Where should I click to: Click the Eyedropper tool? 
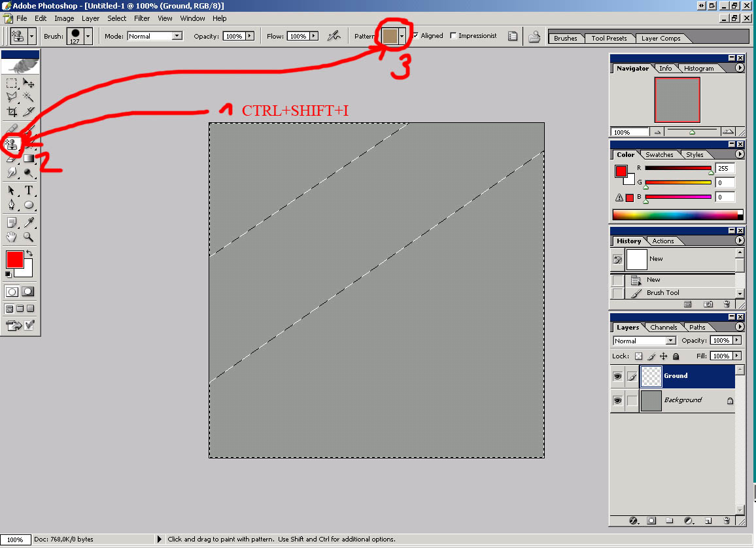click(29, 223)
